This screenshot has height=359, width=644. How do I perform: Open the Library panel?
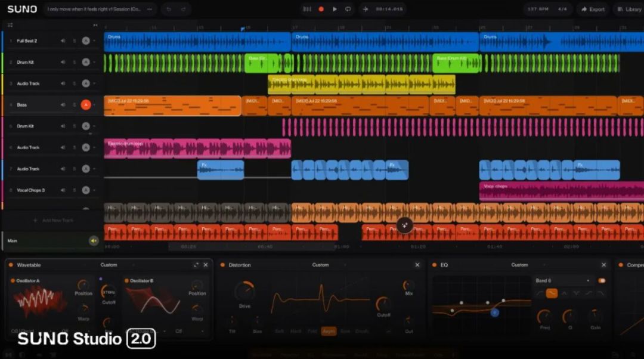629,9
